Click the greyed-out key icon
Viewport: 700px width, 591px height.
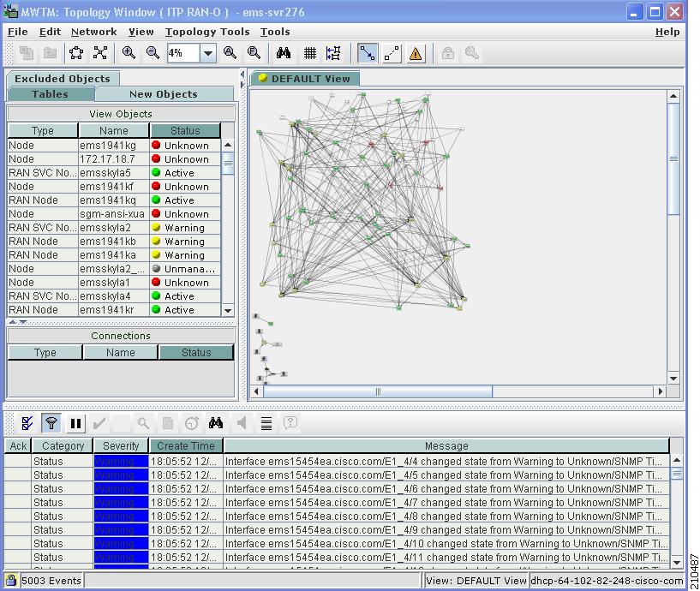pyautogui.click(x=472, y=53)
